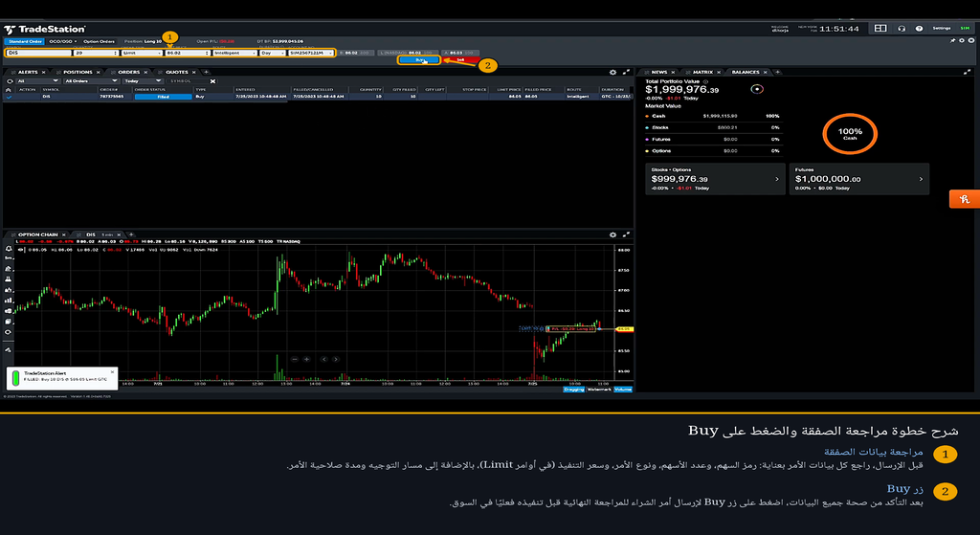Open the All Orders filter dropdown
This screenshot has width=980, height=535.
[91, 81]
